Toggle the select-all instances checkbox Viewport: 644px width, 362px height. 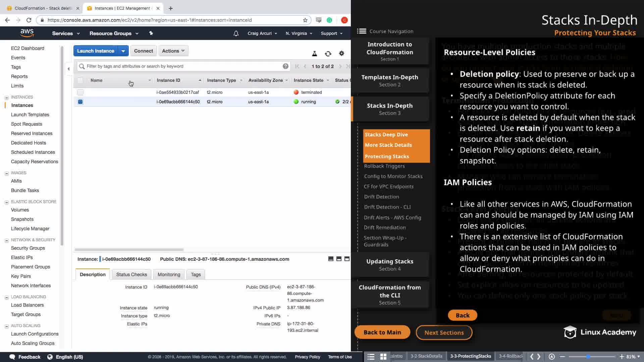point(80,80)
